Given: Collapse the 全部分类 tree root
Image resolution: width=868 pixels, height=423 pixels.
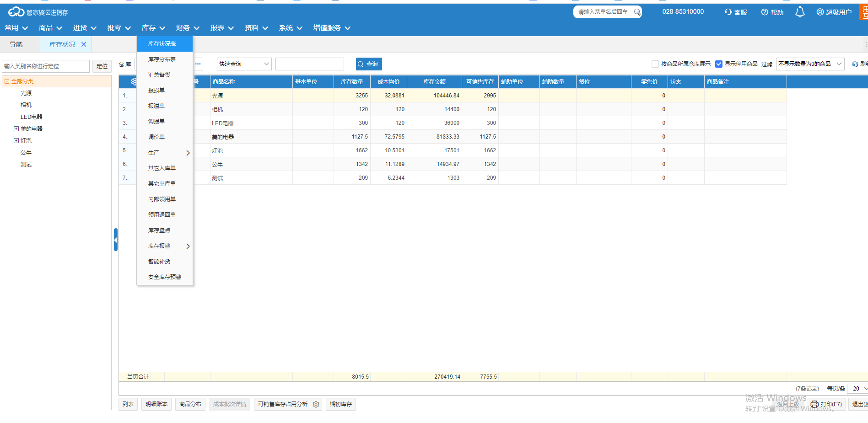Looking at the screenshot, I should coord(7,81).
